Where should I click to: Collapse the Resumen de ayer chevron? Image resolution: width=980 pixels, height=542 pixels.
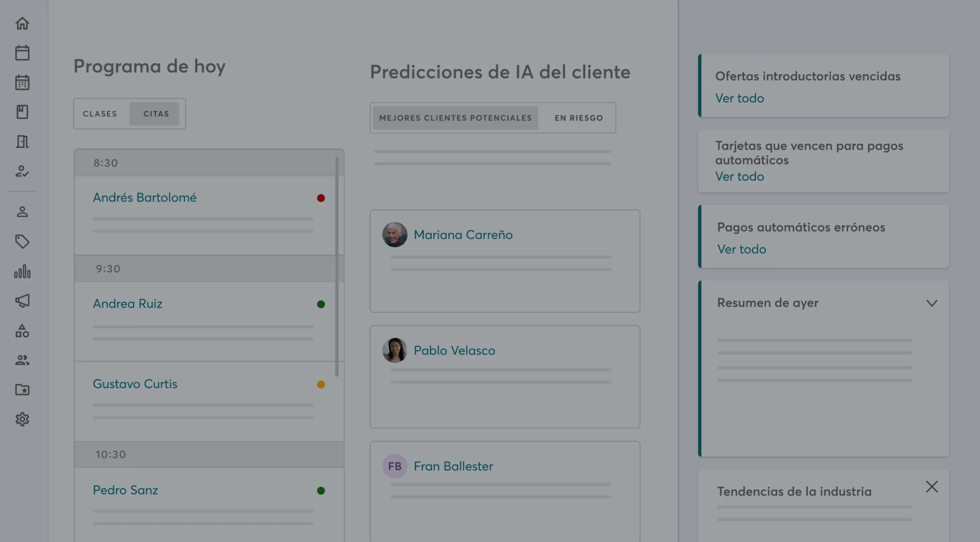pos(932,303)
